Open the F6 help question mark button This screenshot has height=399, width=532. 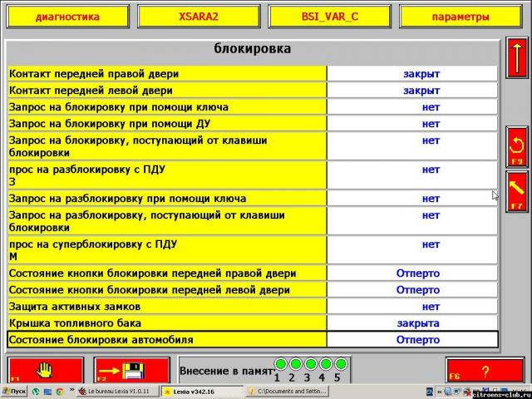point(485,372)
